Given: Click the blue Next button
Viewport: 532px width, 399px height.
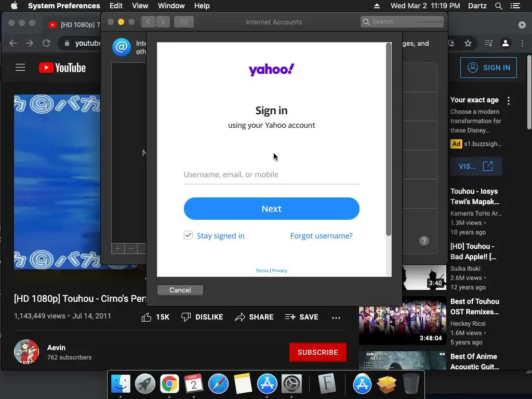Looking at the screenshot, I should [271, 209].
